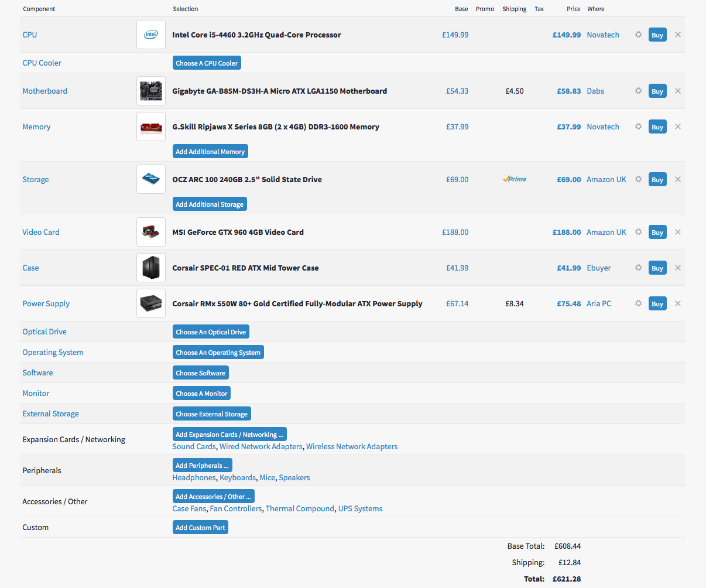706x588 pixels.
Task: Buy the Video Card from Amazon UK
Action: pos(657,233)
